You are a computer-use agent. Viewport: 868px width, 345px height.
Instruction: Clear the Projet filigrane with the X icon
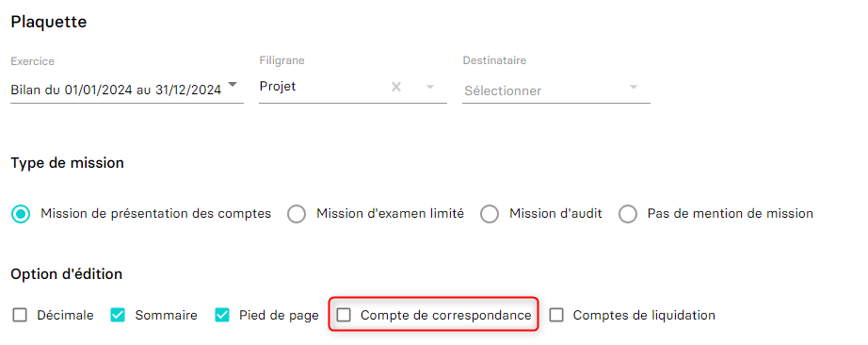[x=395, y=87]
